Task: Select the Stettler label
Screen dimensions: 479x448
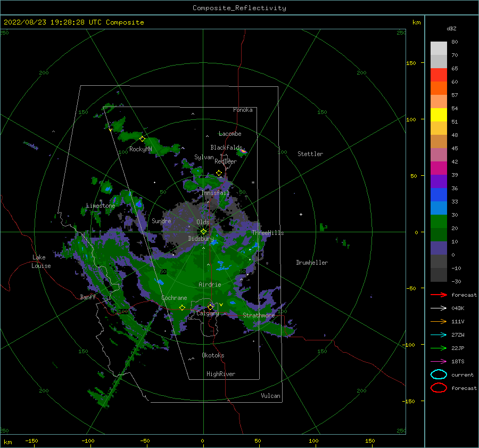Action: coord(310,154)
